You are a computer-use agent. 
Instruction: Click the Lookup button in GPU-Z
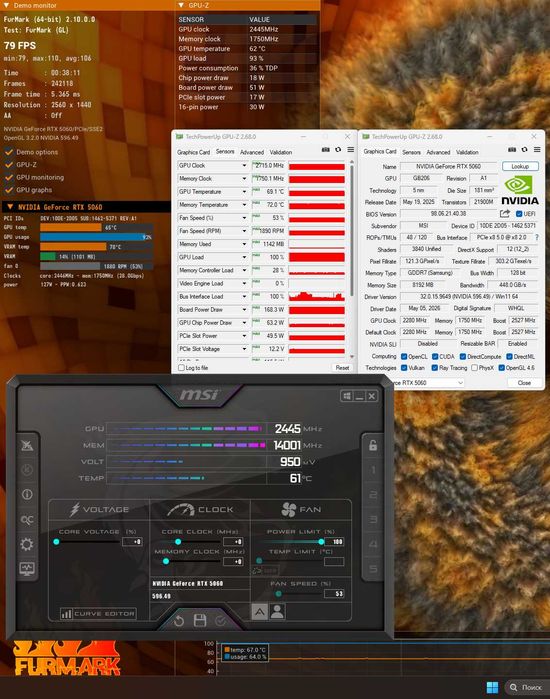click(x=520, y=166)
